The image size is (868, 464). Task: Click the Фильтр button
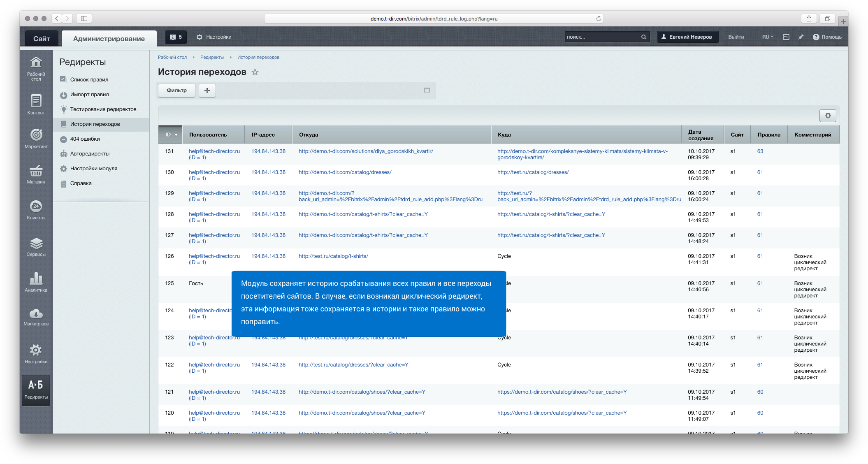[x=176, y=90]
